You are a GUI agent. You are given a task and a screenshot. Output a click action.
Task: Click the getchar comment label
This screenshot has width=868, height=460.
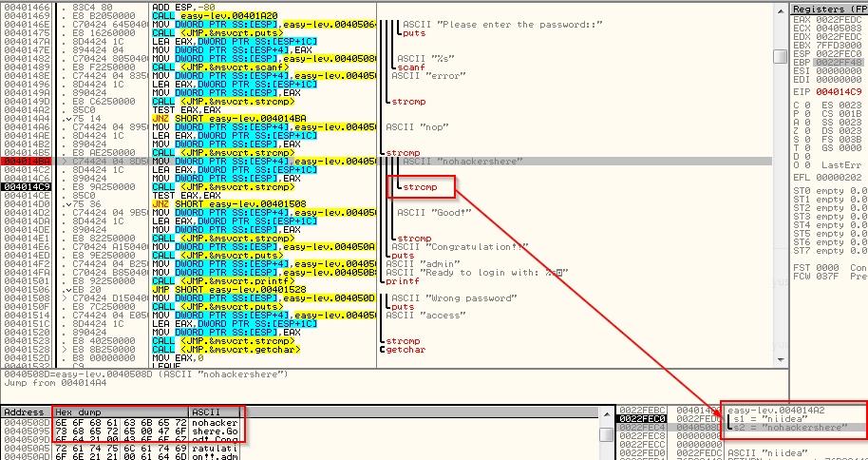pos(406,349)
